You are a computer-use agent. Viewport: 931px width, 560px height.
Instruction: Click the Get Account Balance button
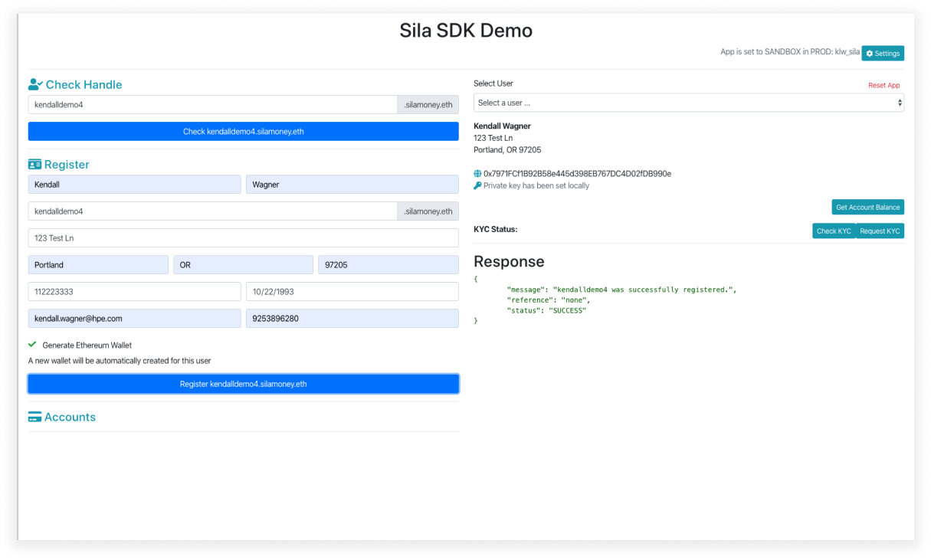coord(867,207)
